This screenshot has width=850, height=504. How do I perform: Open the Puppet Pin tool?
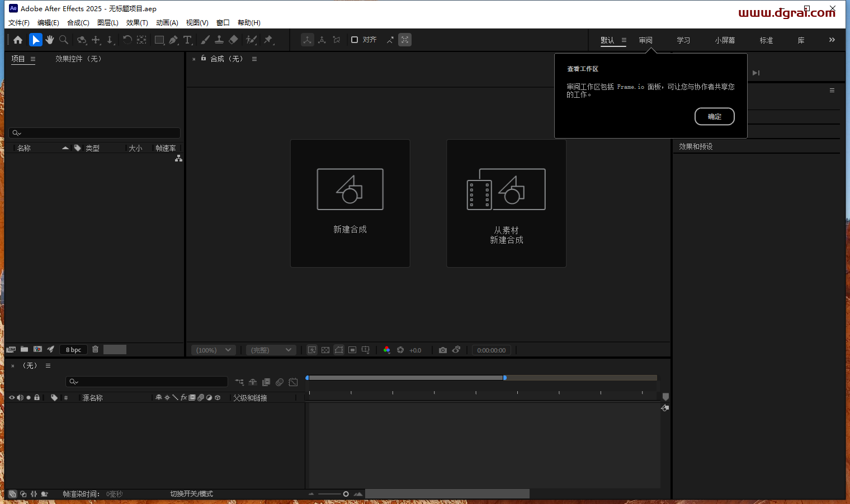pyautogui.click(x=269, y=40)
